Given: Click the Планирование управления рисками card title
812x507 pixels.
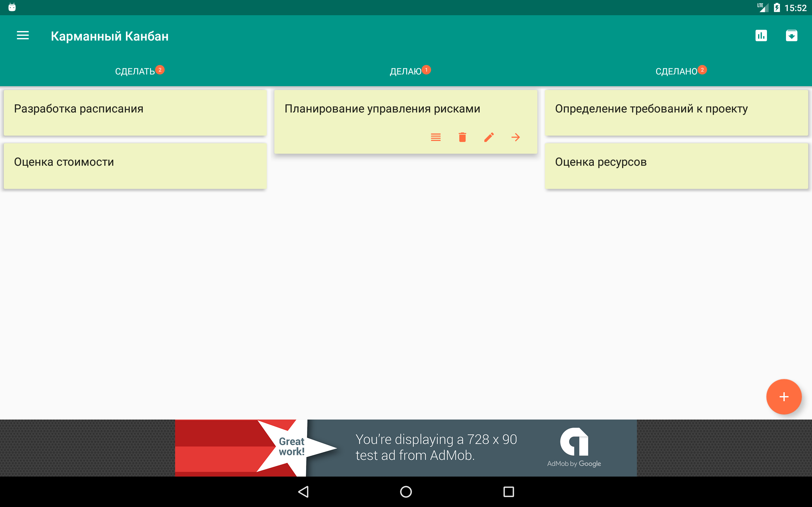Looking at the screenshot, I should click(x=382, y=109).
